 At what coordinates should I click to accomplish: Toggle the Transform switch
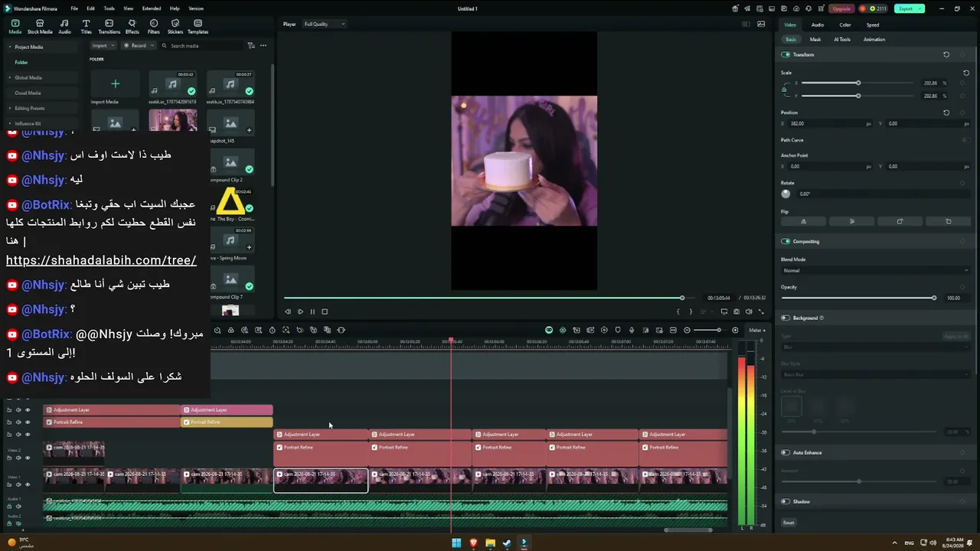[x=786, y=55]
